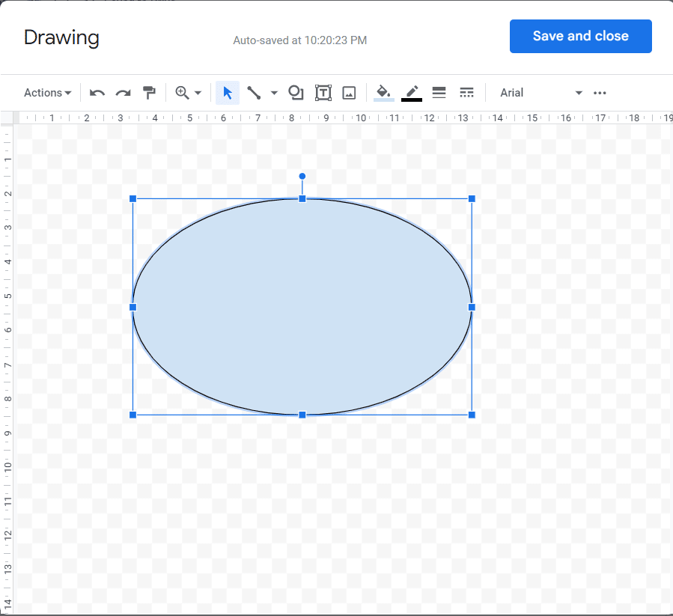Viewport: 673px width, 616px height.
Task: Insert an image with Image icon
Action: [349, 93]
